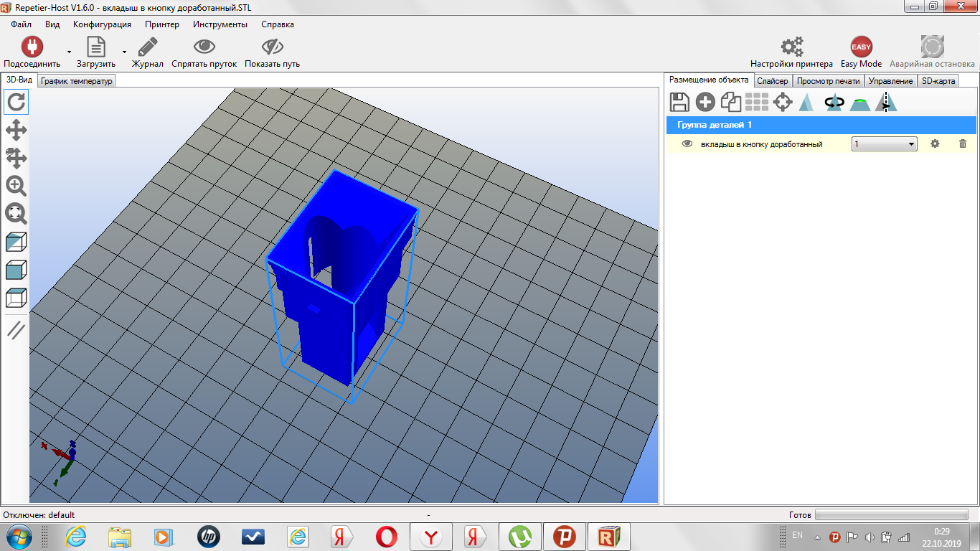Open the Справка menu
980x551 pixels.
point(278,24)
